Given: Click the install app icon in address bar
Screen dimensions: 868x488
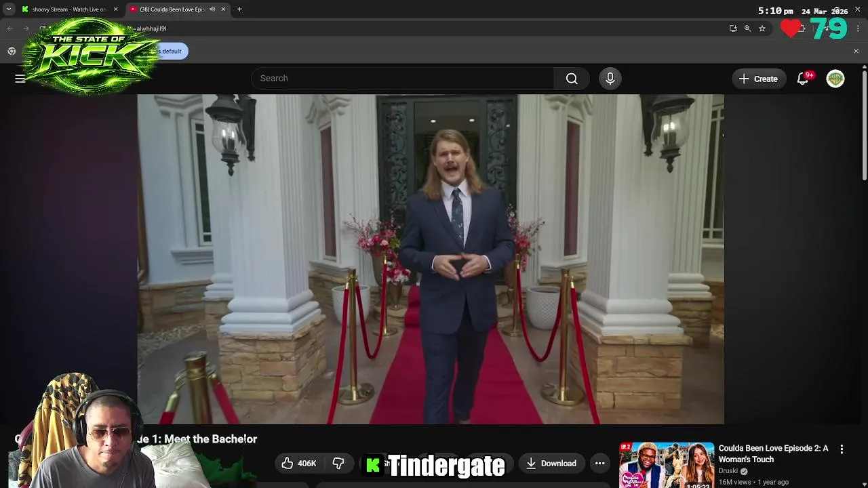Looking at the screenshot, I should (x=733, y=28).
